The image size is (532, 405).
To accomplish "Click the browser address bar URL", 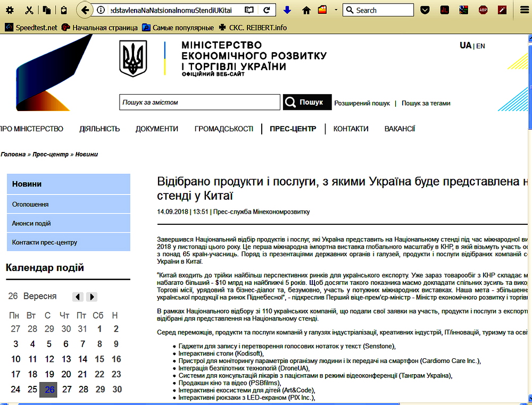I will pyautogui.click(x=171, y=10).
